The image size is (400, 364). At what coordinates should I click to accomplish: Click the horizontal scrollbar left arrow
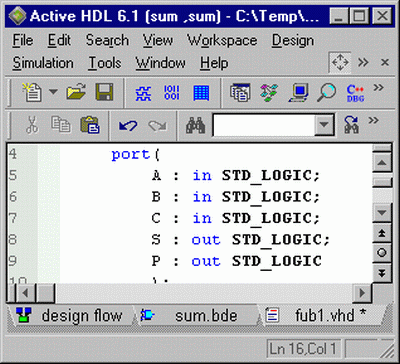25,294
